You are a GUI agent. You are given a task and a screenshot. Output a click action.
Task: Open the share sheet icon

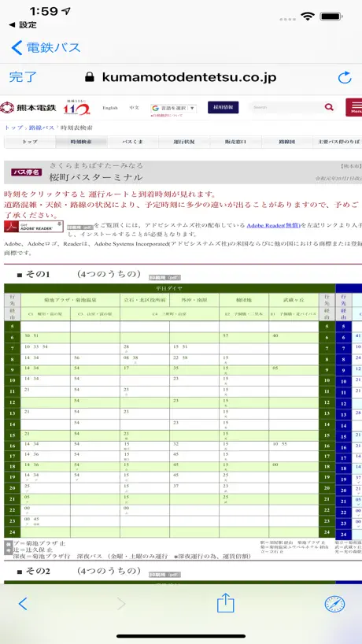point(225,603)
